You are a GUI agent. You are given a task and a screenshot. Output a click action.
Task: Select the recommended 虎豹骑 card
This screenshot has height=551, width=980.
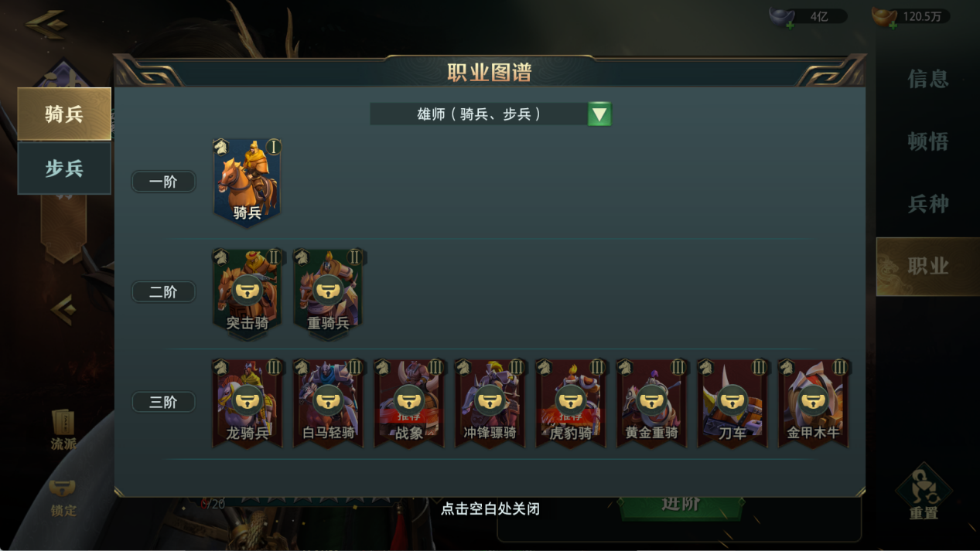coord(571,403)
